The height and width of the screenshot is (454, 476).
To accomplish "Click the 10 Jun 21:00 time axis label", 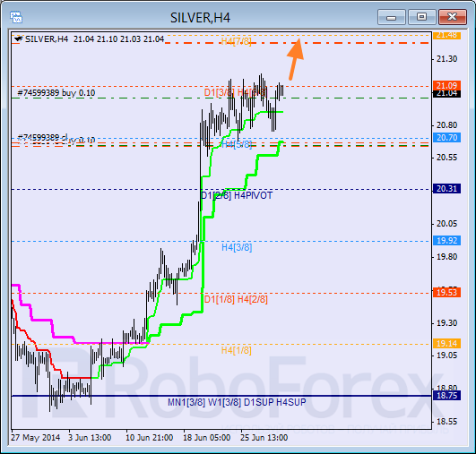I will 150,438.
